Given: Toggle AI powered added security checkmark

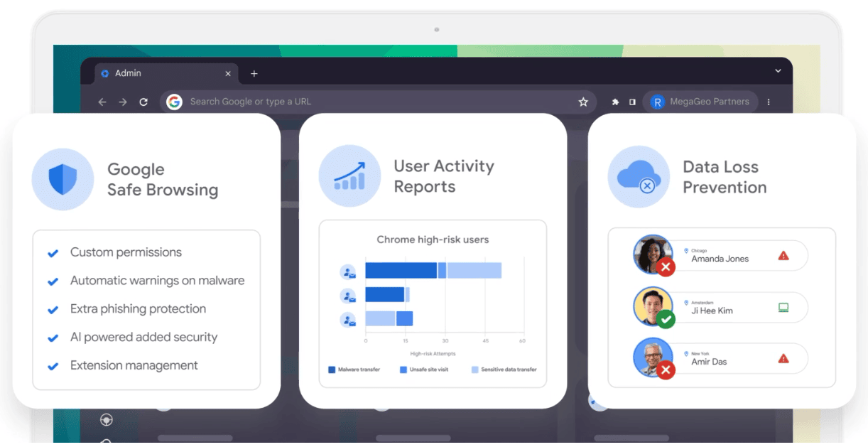Looking at the screenshot, I should click(53, 338).
